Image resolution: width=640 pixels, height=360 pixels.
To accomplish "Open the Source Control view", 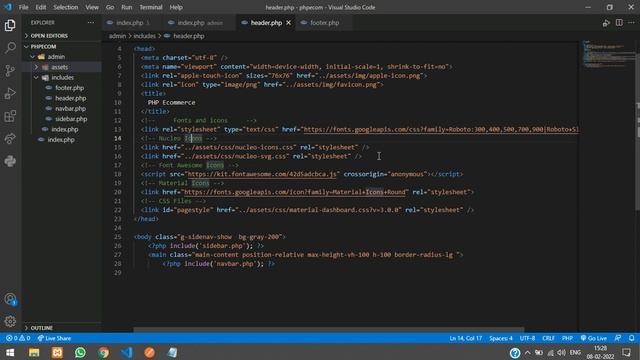I will pyautogui.click(x=10, y=71).
